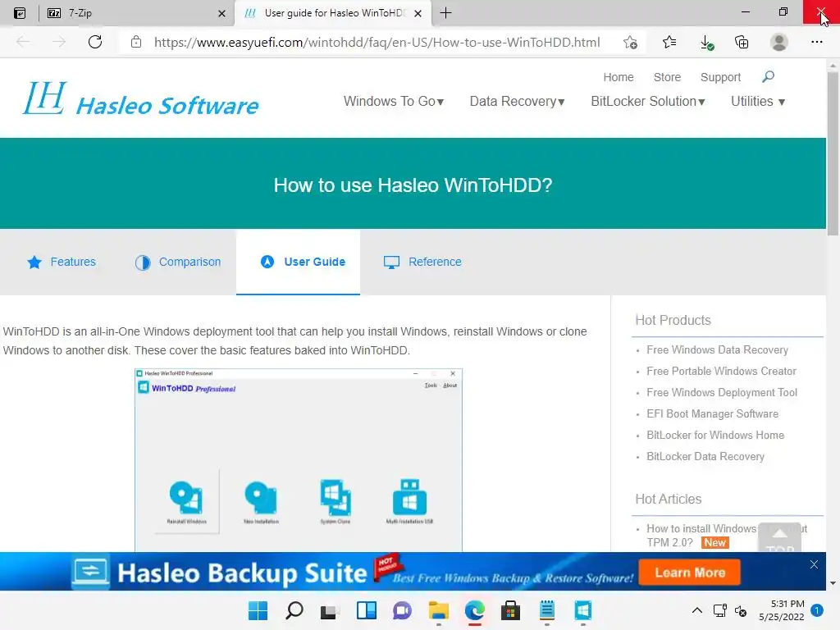
Task: Click the scroll-to-top arrow button
Action: pyautogui.click(x=779, y=537)
